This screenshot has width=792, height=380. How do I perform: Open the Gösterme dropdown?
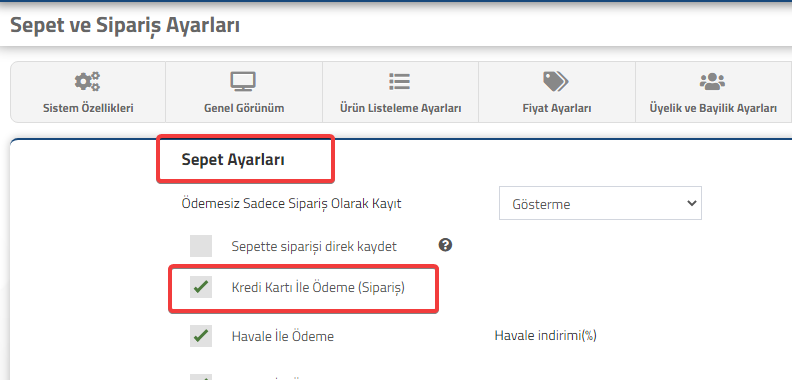point(600,203)
